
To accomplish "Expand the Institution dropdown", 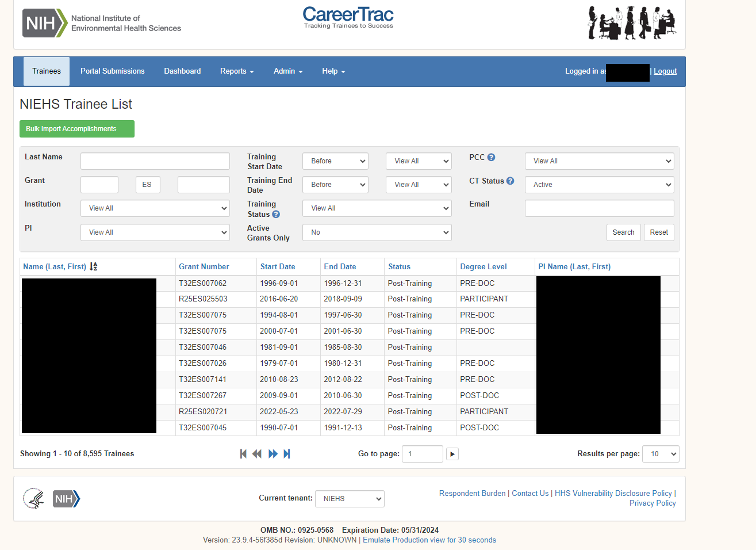I will pos(155,208).
